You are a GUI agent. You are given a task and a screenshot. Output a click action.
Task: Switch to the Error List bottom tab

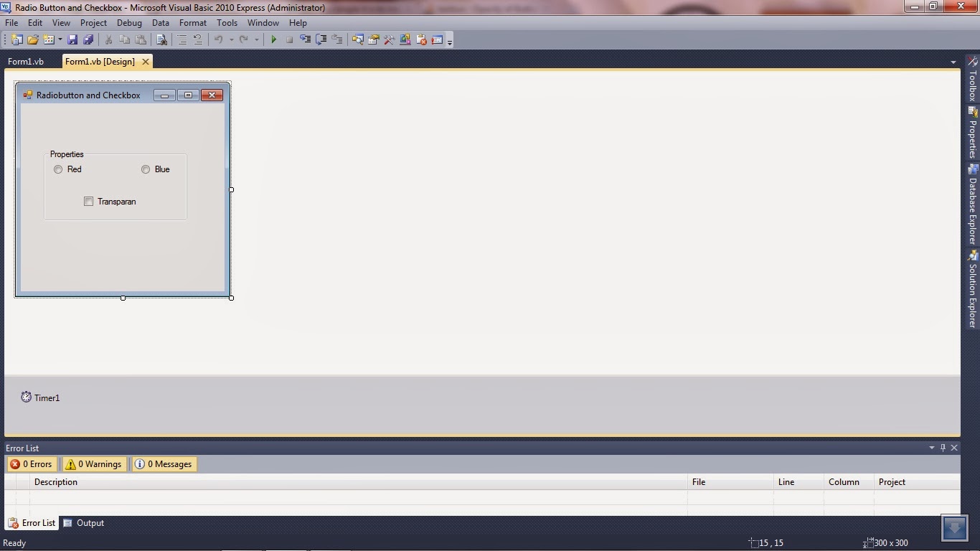pos(32,523)
